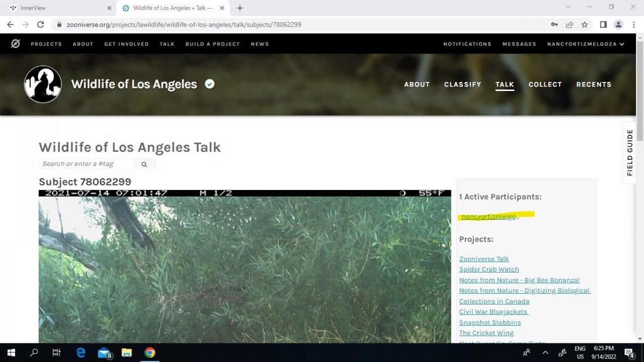644x362 pixels.
Task: Open GET INVOLVED menu item
Action: (126, 44)
